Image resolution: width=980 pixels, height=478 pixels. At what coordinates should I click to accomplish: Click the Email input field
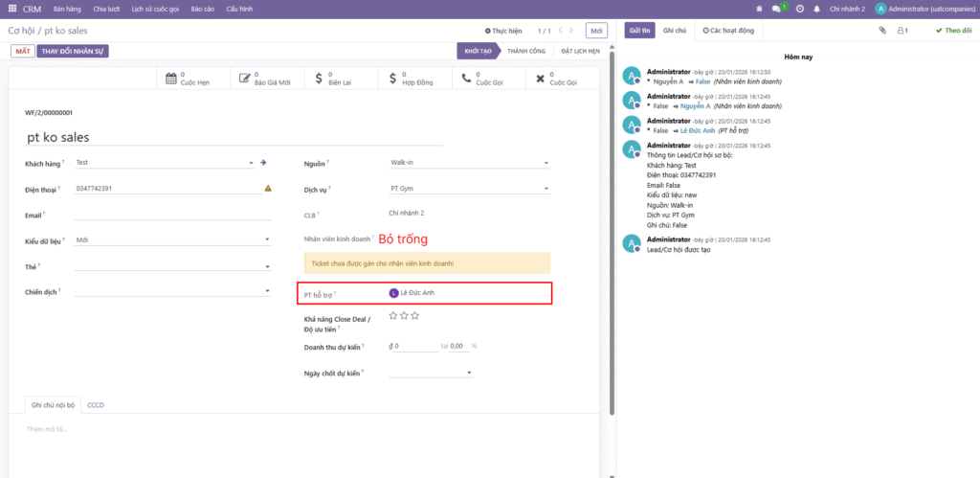pyautogui.click(x=172, y=215)
